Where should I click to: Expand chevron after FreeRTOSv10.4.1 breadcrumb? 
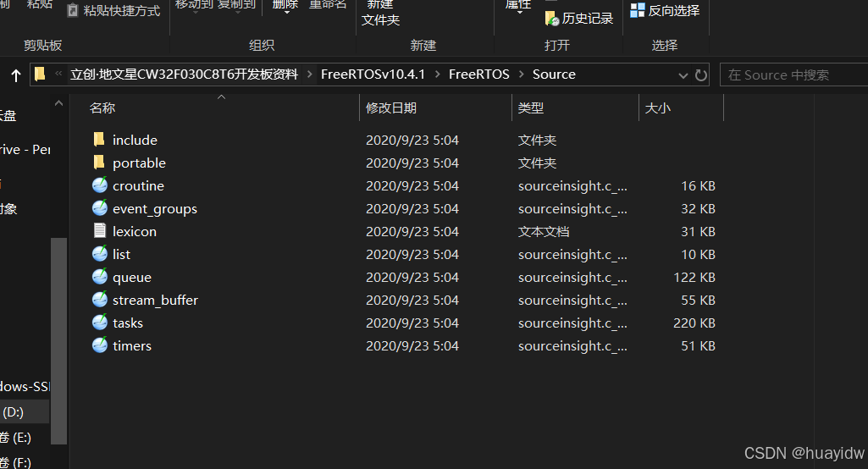[437, 74]
